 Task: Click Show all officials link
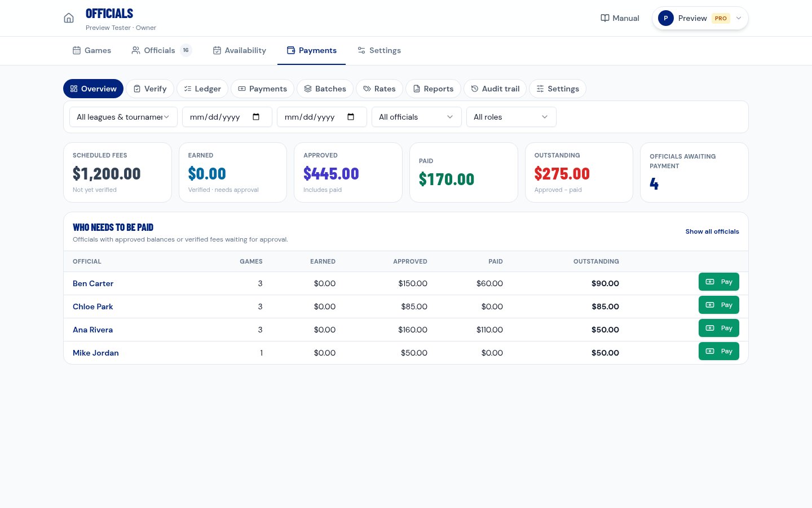click(x=712, y=231)
